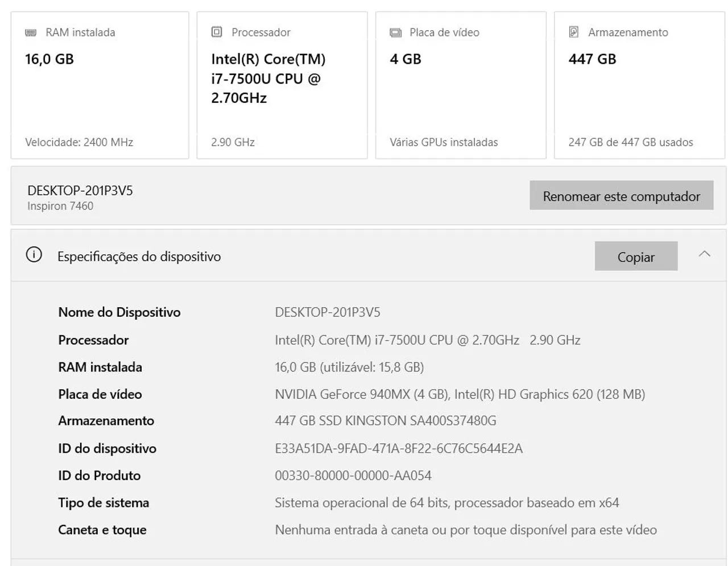Click the bold "447 GB" value in the Armazenamento card
This screenshot has height=566, width=728.
click(x=592, y=59)
